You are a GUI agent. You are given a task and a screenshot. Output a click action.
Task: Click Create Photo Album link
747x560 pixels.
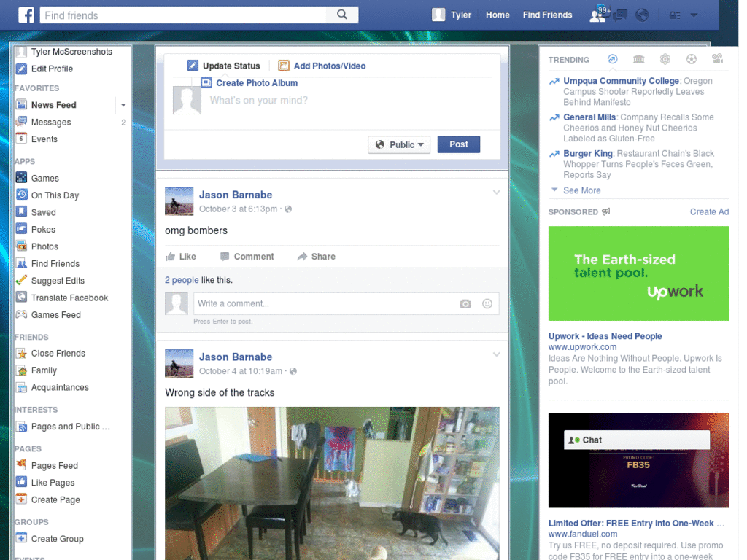[x=249, y=83]
